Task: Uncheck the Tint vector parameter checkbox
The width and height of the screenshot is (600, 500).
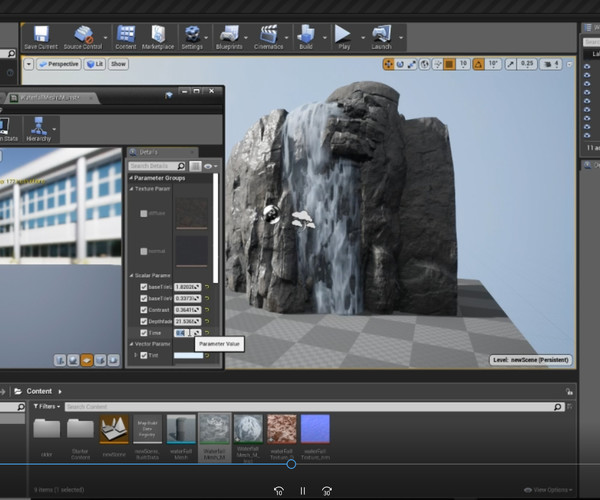Action: click(143, 355)
